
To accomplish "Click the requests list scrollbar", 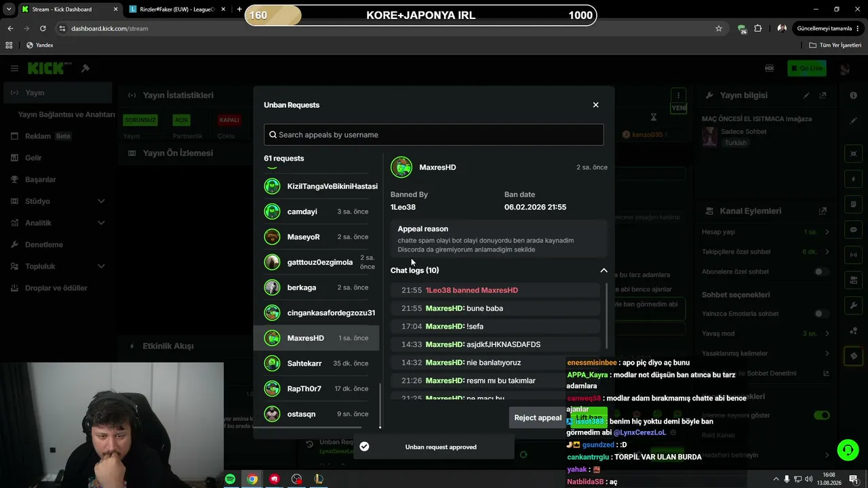I will click(380, 405).
